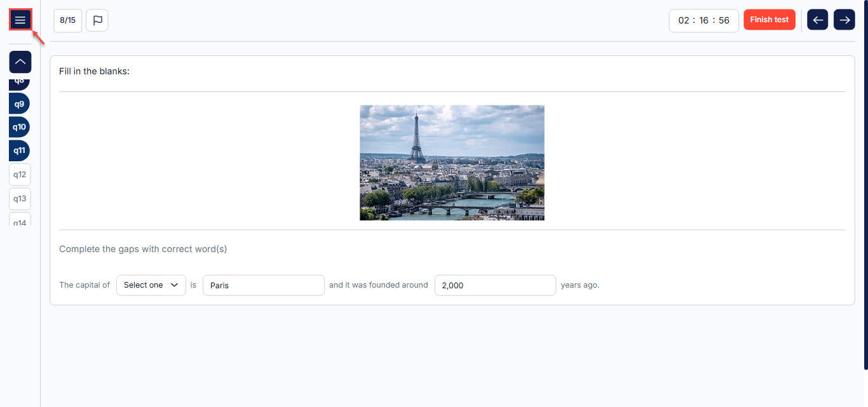This screenshot has width=868, height=407.
Task: Navigate to question q11
Action: click(x=19, y=150)
